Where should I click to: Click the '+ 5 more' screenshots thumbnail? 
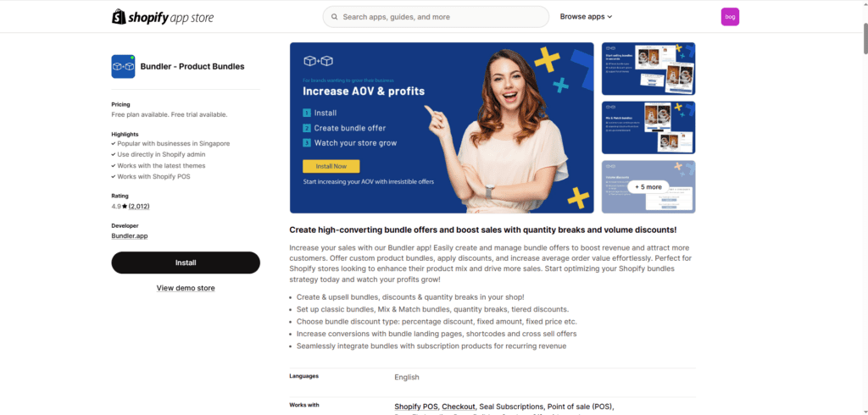click(x=648, y=186)
